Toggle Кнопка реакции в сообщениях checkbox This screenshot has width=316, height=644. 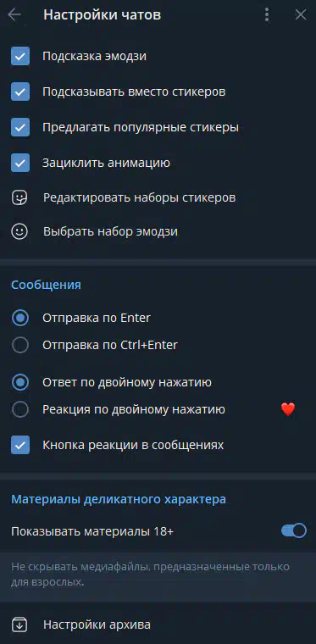pos(20,445)
